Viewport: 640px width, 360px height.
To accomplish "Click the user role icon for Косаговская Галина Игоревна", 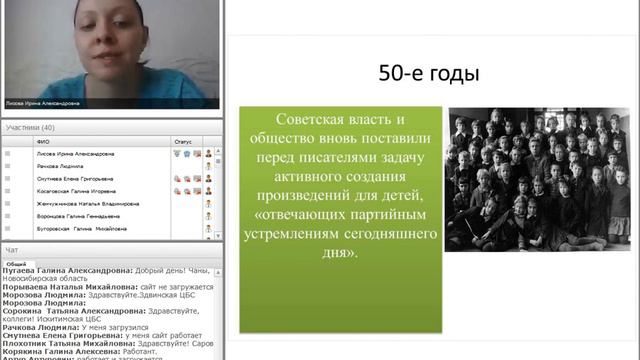I will (209, 191).
